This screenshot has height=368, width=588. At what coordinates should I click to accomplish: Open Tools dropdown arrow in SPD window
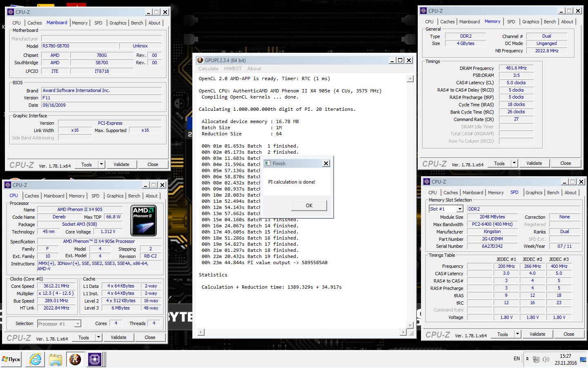(x=517, y=334)
